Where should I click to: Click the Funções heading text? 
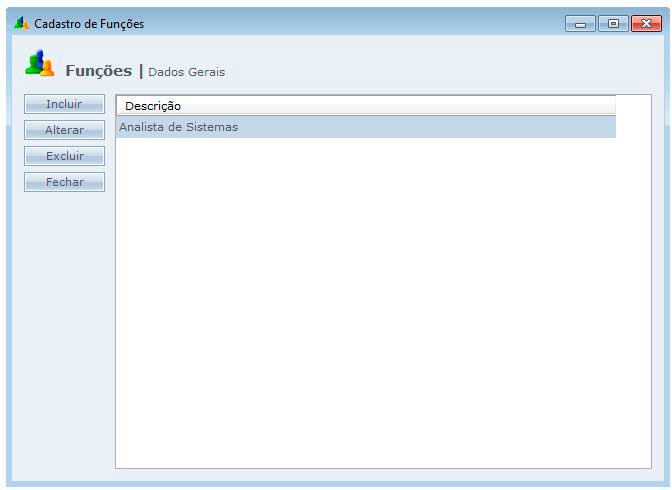pyautogui.click(x=98, y=71)
